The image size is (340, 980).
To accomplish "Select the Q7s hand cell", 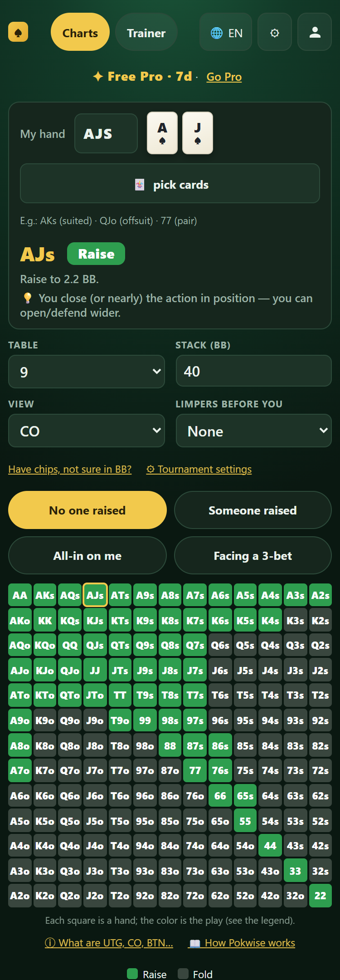I will pyautogui.click(x=195, y=645).
